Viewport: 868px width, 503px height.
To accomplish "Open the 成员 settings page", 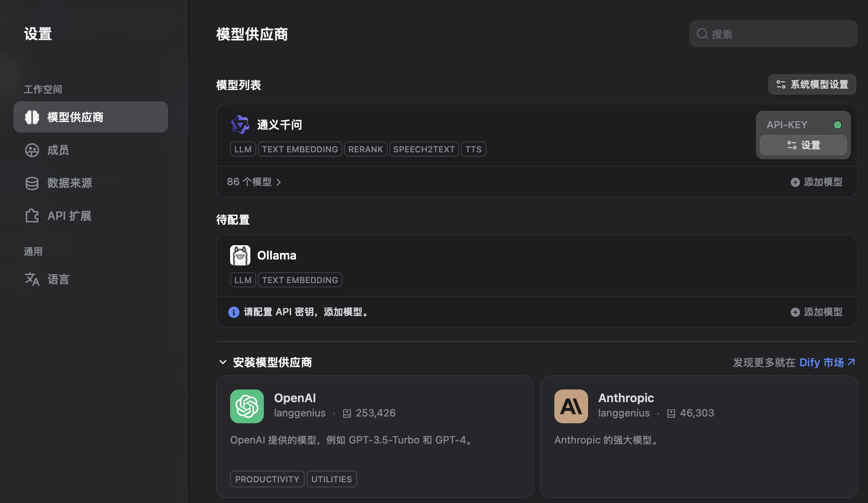I will [x=58, y=150].
